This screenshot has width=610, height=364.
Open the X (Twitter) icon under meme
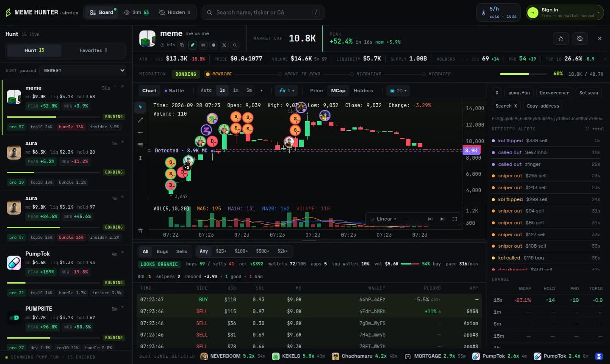coord(224,45)
